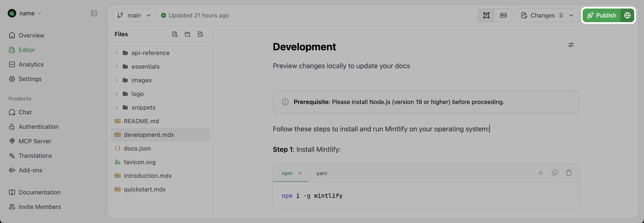The image size is (644, 223).
Task: Open page display settings via sliders icon
Action: tap(571, 45)
